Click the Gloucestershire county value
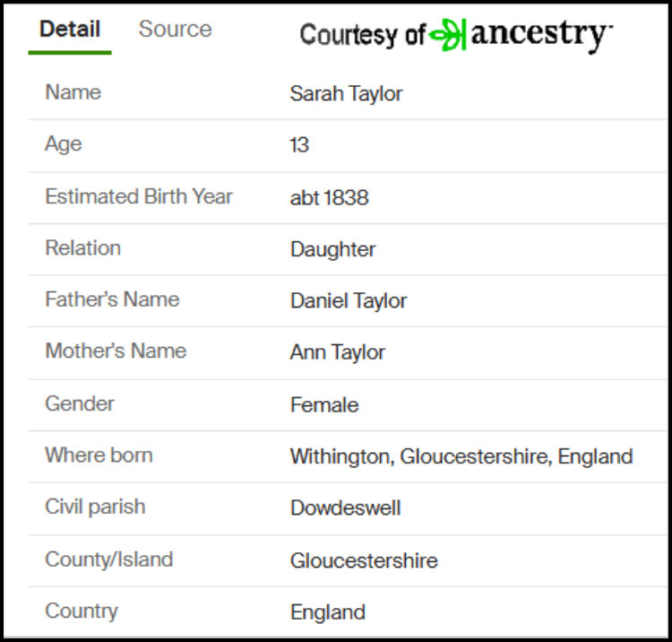The height and width of the screenshot is (642, 672). [364, 561]
